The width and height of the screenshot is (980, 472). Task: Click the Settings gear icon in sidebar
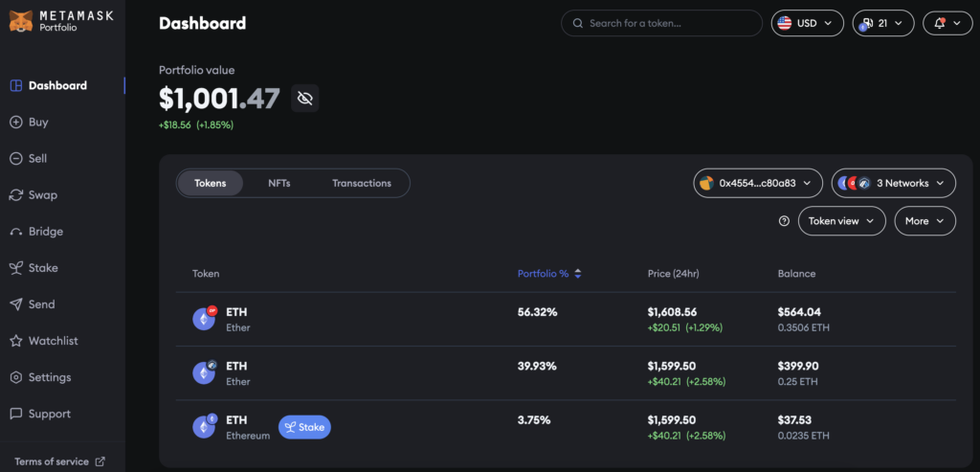click(x=16, y=377)
